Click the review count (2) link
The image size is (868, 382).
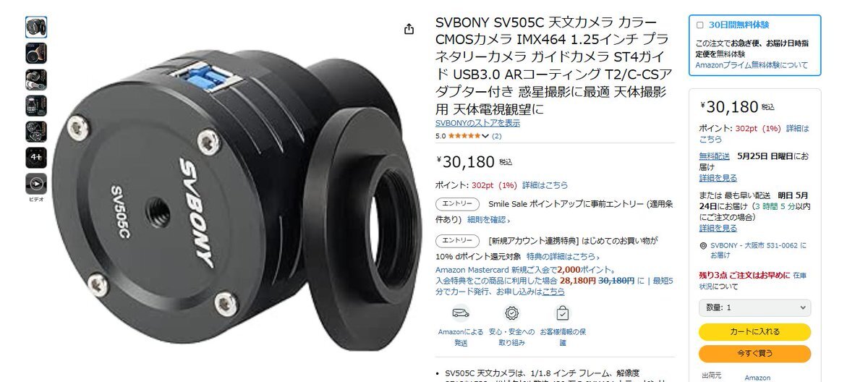pyautogui.click(x=497, y=136)
